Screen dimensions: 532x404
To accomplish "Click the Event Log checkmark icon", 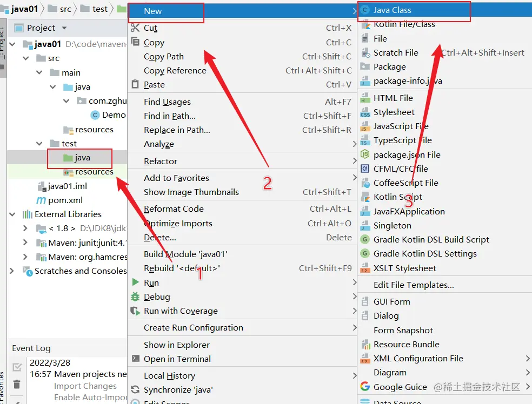I will (x=17, y=367).
